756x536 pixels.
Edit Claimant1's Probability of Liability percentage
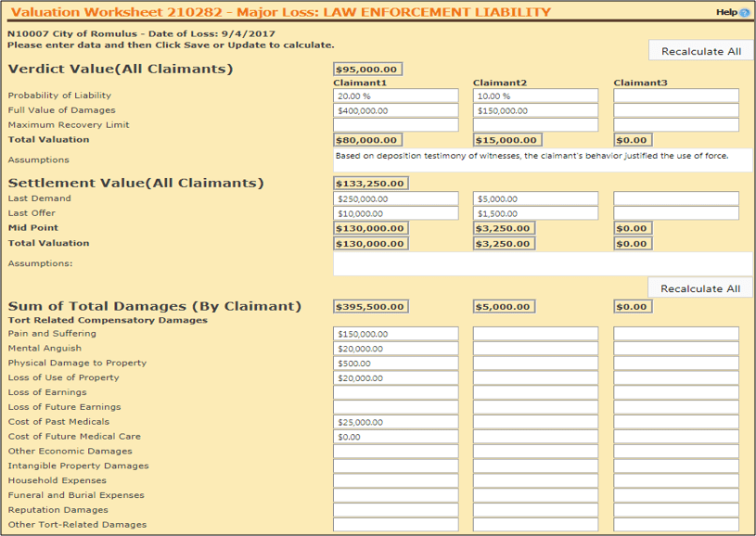click(394, 95)
